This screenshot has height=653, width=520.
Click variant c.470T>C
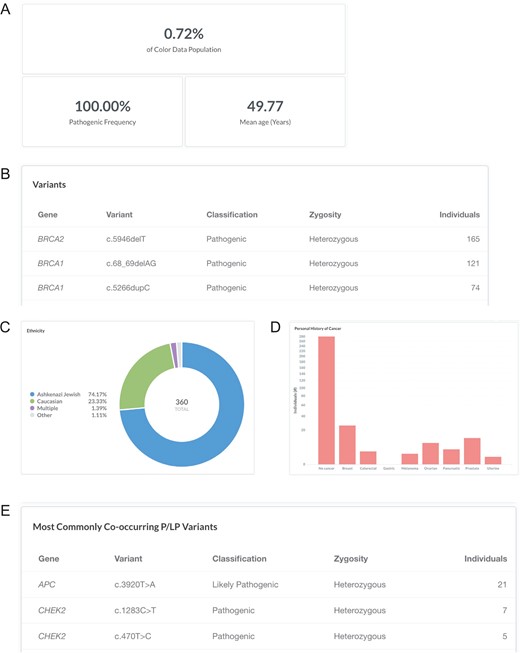pyautogui.click(x=133, y=636)
